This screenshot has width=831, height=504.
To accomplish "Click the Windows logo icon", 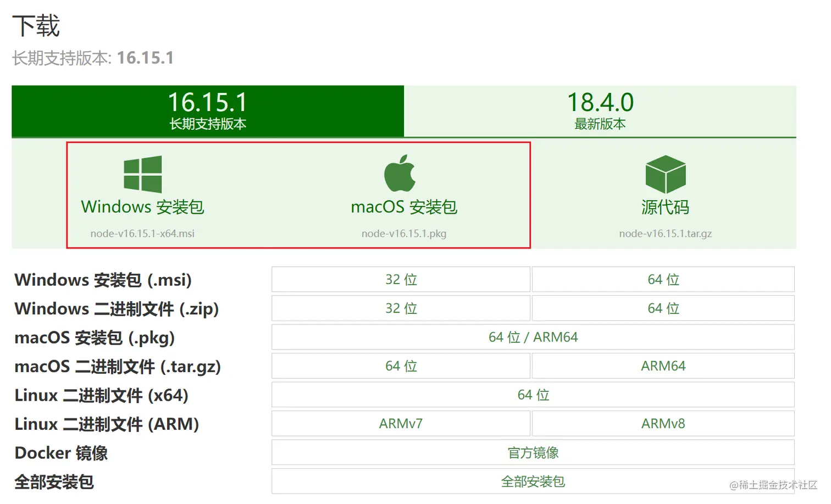I will [x=143, y=174].
